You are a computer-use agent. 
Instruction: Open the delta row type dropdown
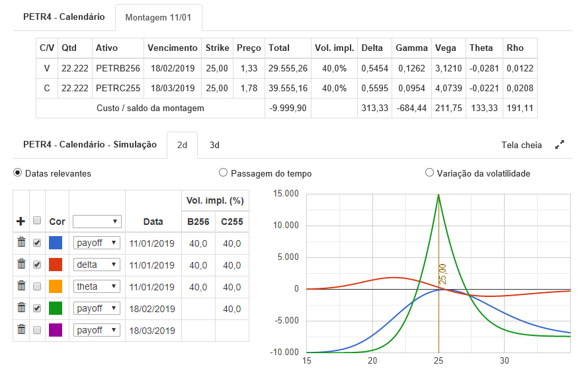pos(97,265)
